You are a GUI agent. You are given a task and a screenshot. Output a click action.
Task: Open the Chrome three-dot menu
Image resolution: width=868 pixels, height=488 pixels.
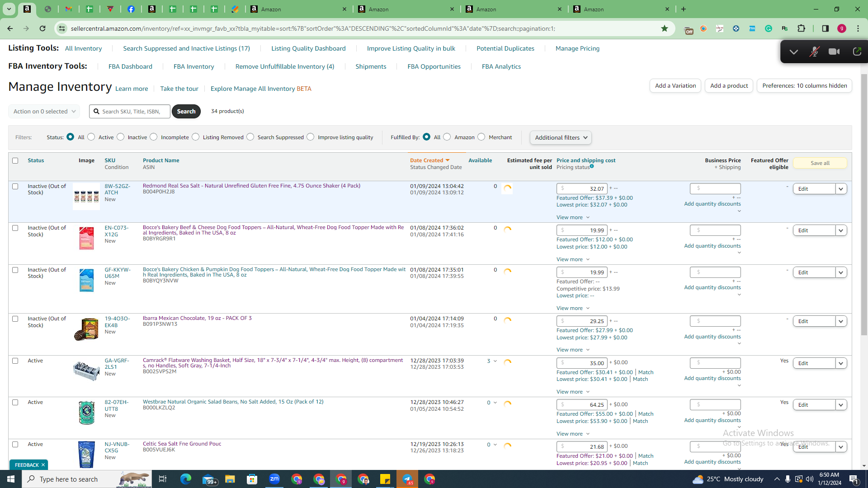(x=858, y=28)
